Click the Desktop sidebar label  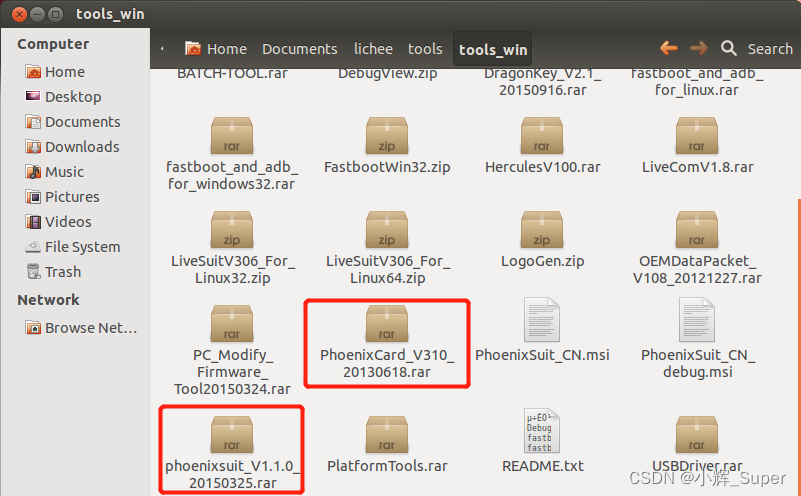point(73,97)
